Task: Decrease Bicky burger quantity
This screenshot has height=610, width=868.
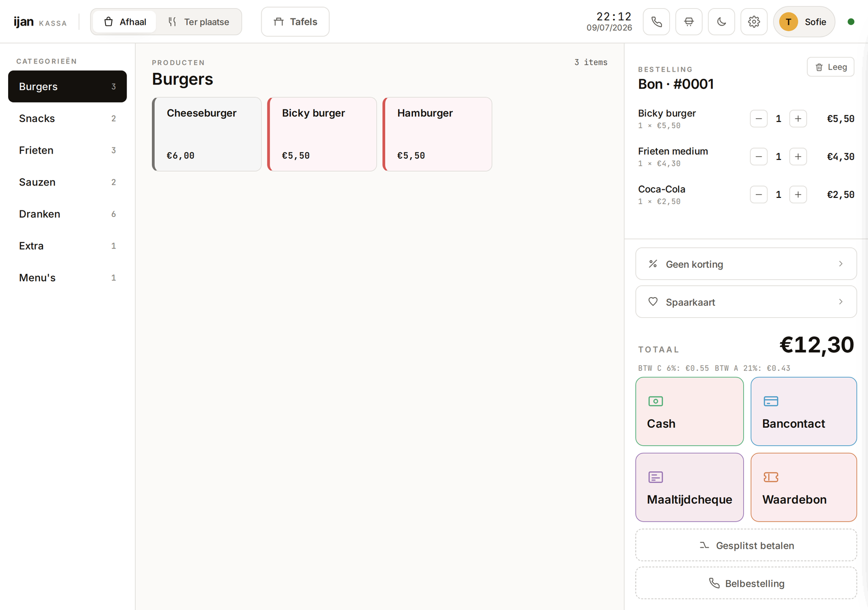Action: (x=758, y=119)
